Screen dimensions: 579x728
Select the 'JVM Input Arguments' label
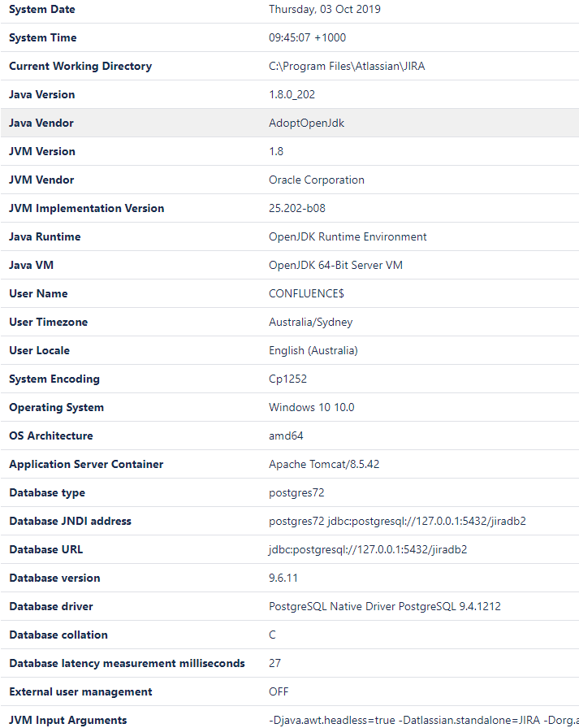tap(67, 720)
